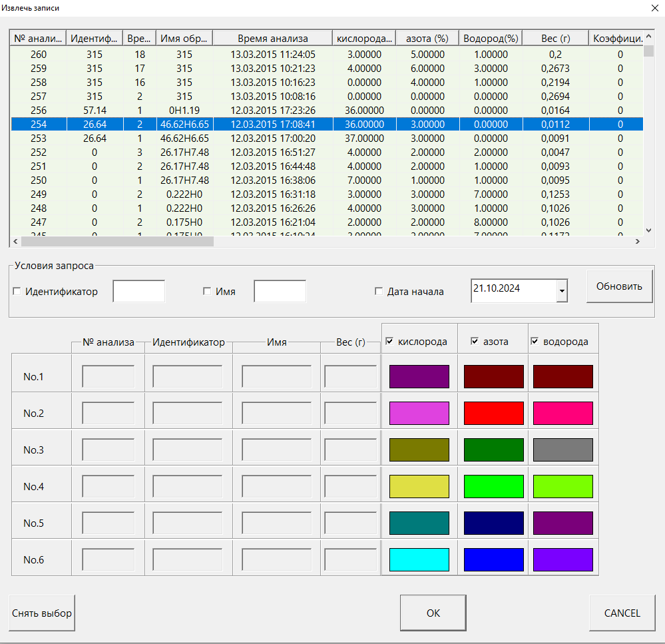665x644 pixels.
Task: Toggle the водорода column checkbox
Action: click(x=535, y=342)
